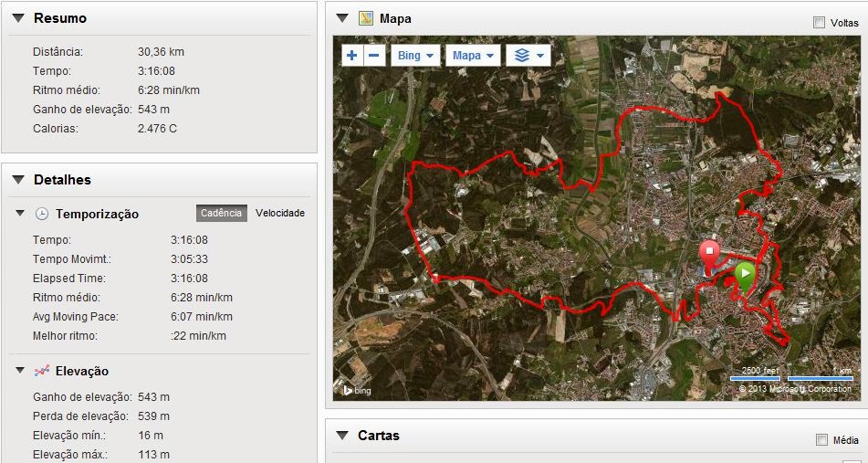
Task: Collapse the Resumo panel
Action: click(x=18, y=18)
